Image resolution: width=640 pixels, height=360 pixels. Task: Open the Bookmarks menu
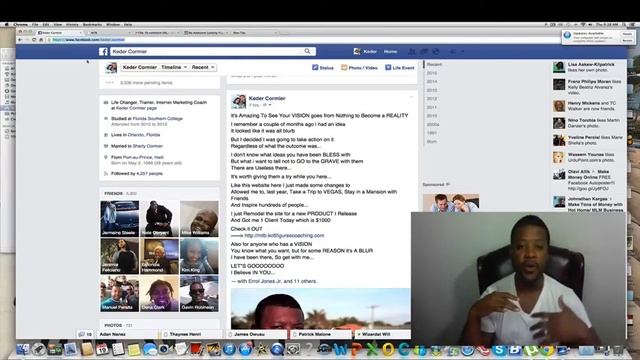click(x=92, y=25)
